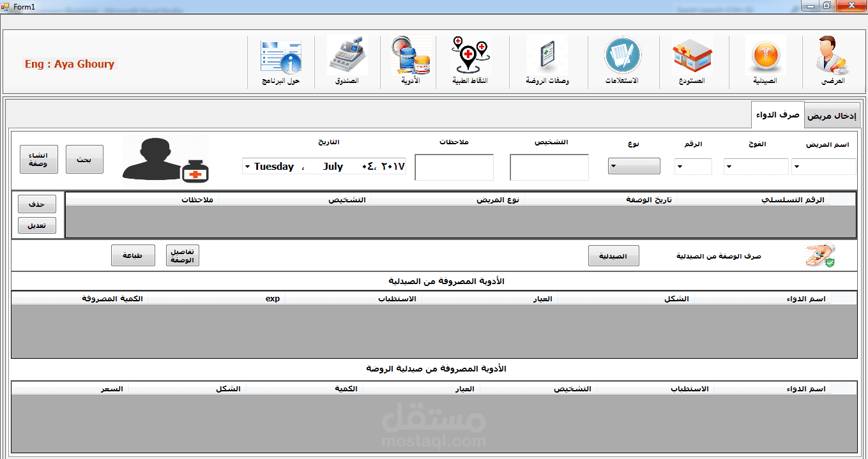Screen dimensions: 868x459
Task: Click the تفاصيل الوصفة details button
Action: 183,256
